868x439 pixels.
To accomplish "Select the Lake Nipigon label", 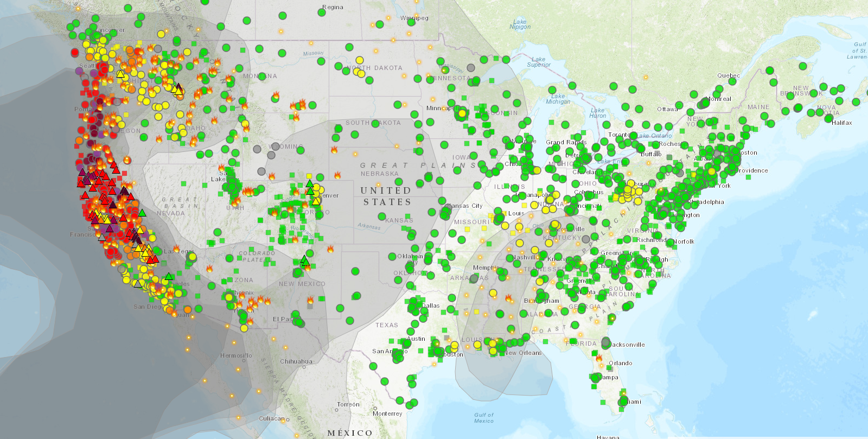I will 520,24.
